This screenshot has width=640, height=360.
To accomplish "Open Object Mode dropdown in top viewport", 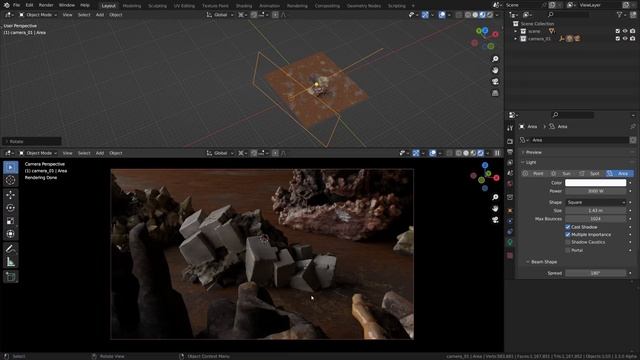I will 38,15.
